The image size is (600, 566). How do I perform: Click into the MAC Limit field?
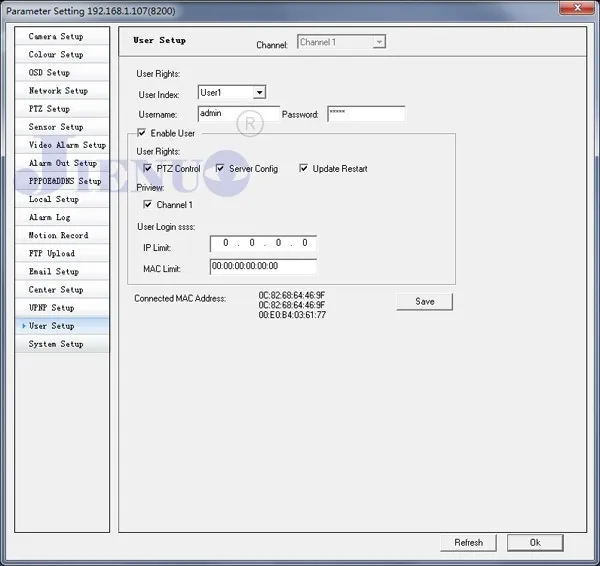[x=263, y=266]
